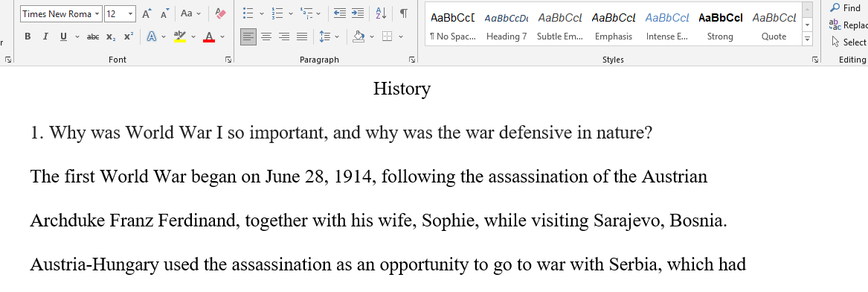
Task: Click "Austria-Hungary" in the last visible line
Action: 94,265
